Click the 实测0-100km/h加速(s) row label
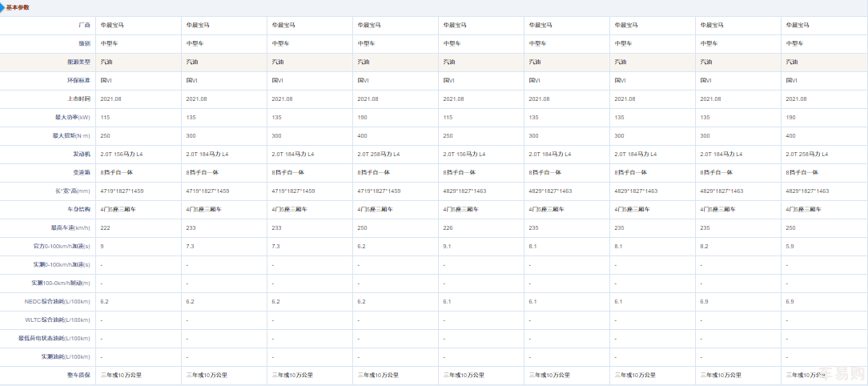 pyautogui.click(x=62, y=265)
